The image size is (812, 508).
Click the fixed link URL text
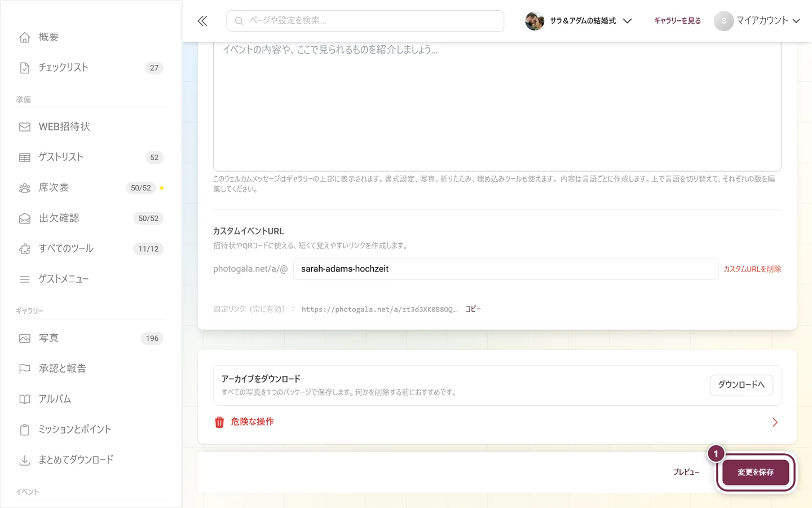click(x=379, y=309)
